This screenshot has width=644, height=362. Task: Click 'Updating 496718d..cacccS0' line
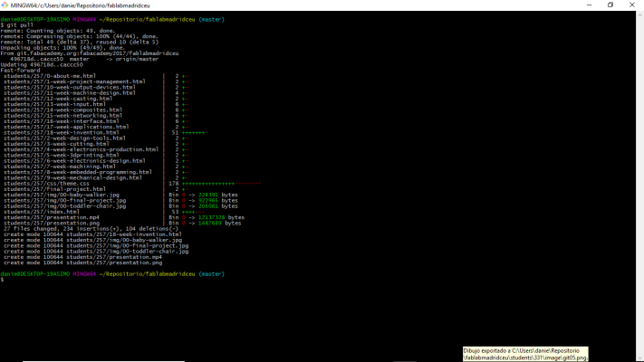click(x=42, y=65)
